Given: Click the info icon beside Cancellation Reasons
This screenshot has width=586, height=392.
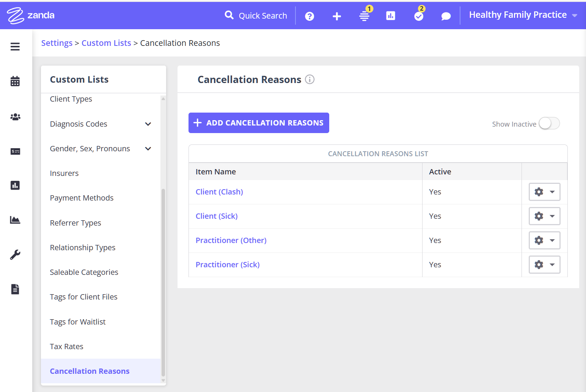Looking at the screenshot, I should [x=310, y=80].
